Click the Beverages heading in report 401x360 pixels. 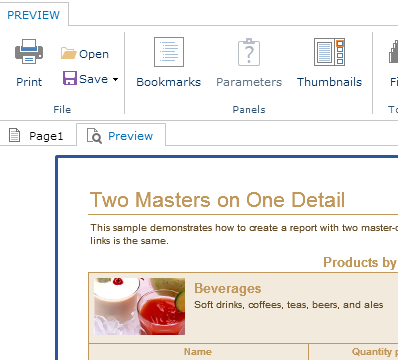pyautogui.click(x=228, y=288)
